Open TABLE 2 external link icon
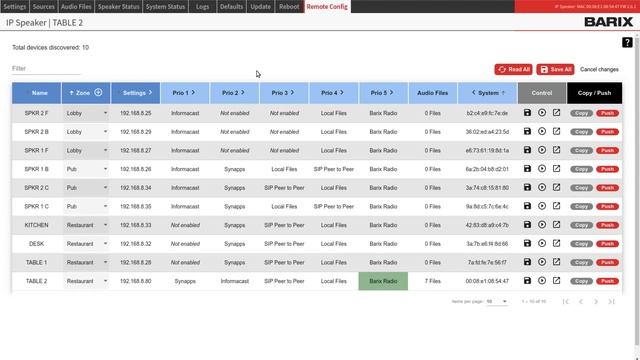 tap(556, 281)
